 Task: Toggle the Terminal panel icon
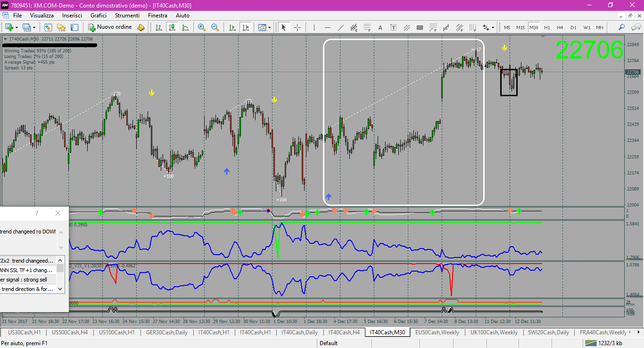point(74,27)
